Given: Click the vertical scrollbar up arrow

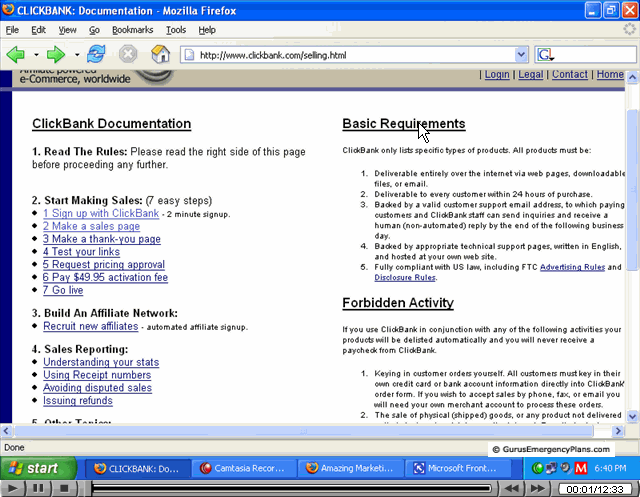Looking at the screenshot, I should point(632,77).
